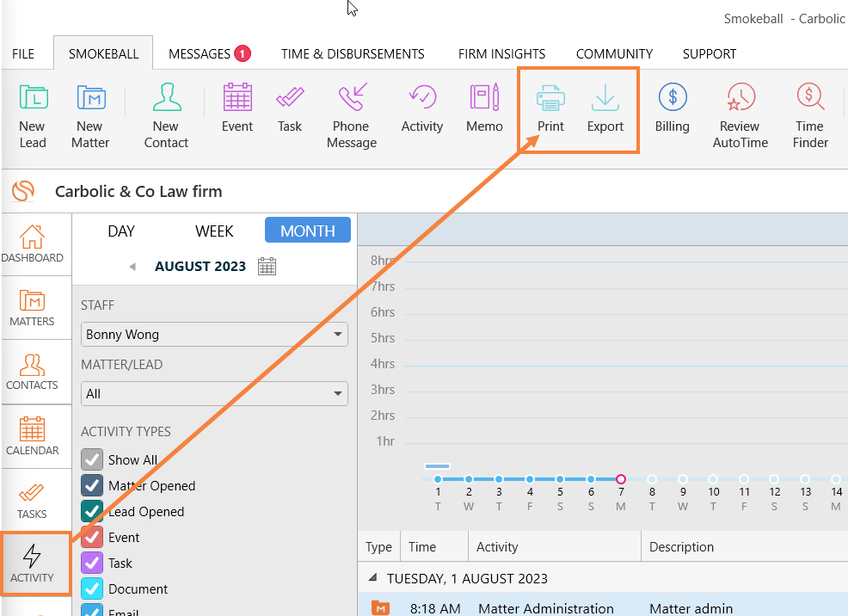
Task: Open the date picker calendar icon
Action: 267,266
